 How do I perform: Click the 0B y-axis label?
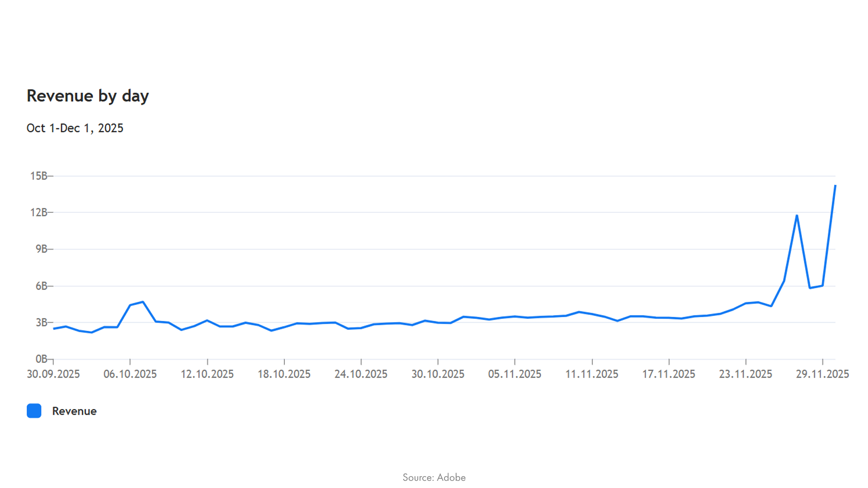click(42, 359)
